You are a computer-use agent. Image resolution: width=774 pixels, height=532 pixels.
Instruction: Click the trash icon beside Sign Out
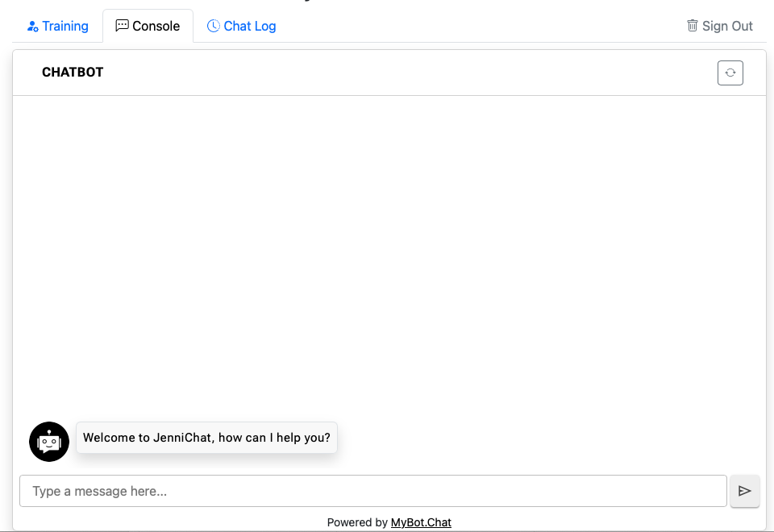(x=693, y=25)
